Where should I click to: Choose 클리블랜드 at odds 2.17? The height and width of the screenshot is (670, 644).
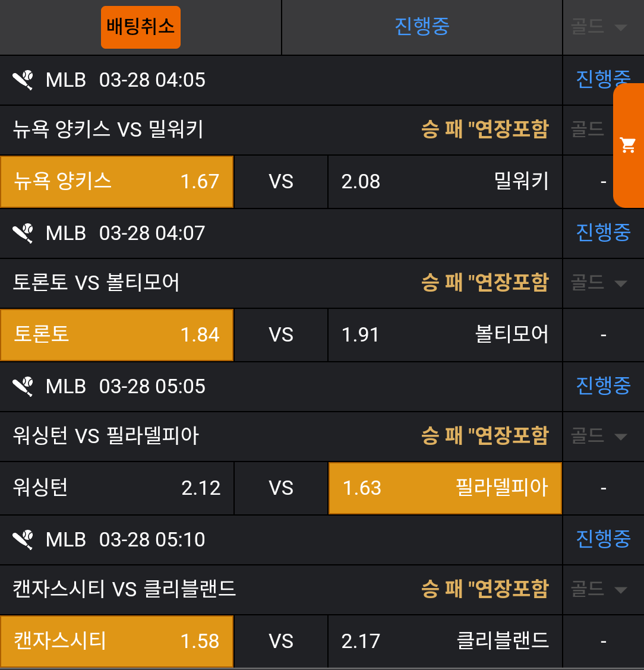(x=444, y=641)
